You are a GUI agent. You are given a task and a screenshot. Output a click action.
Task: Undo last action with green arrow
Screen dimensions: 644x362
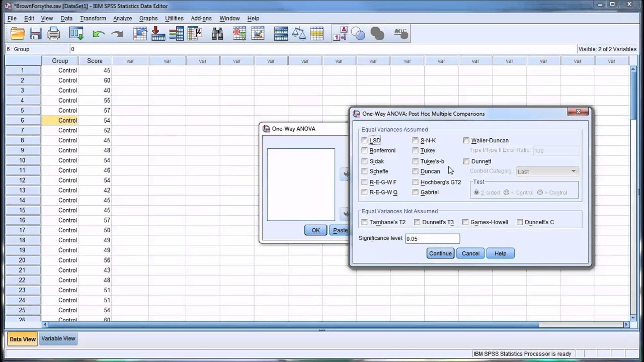click(99, 34)
